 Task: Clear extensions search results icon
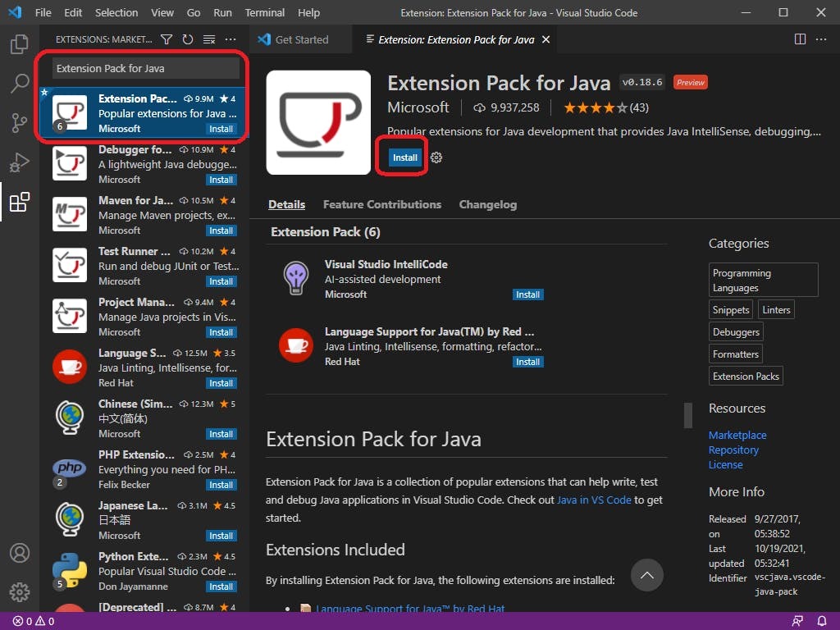(x=209, y=39)
